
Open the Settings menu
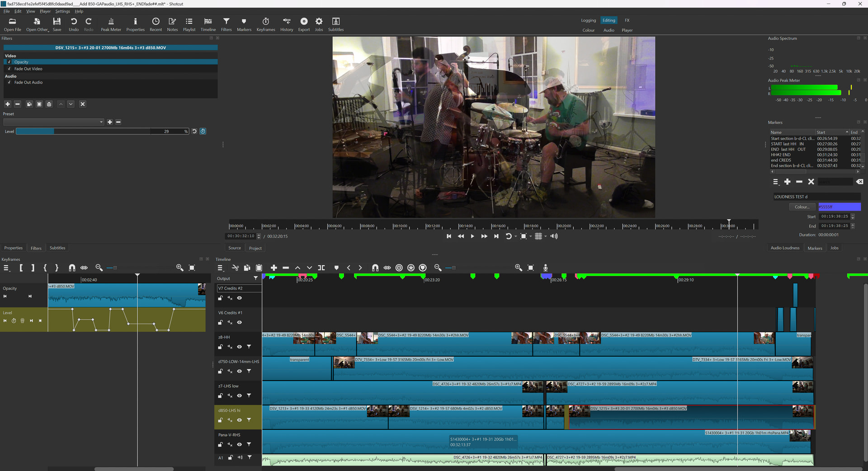click(62, 11)
